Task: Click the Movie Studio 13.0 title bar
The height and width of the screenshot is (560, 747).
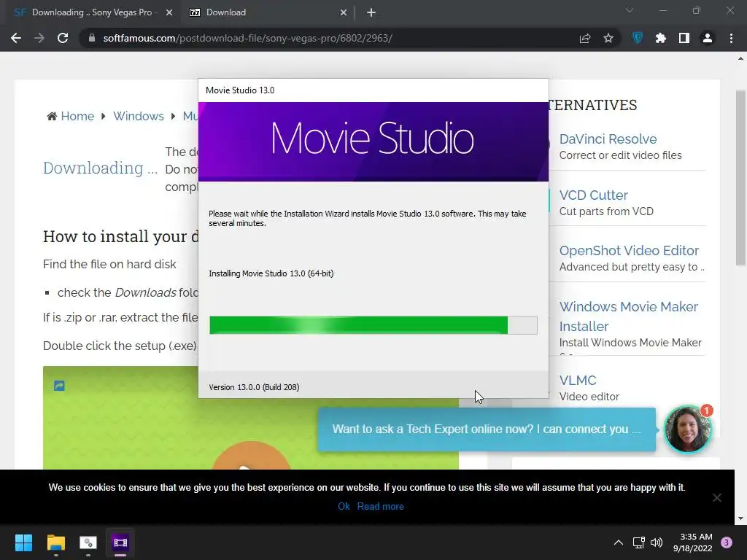Action: [x=373, y=90]
